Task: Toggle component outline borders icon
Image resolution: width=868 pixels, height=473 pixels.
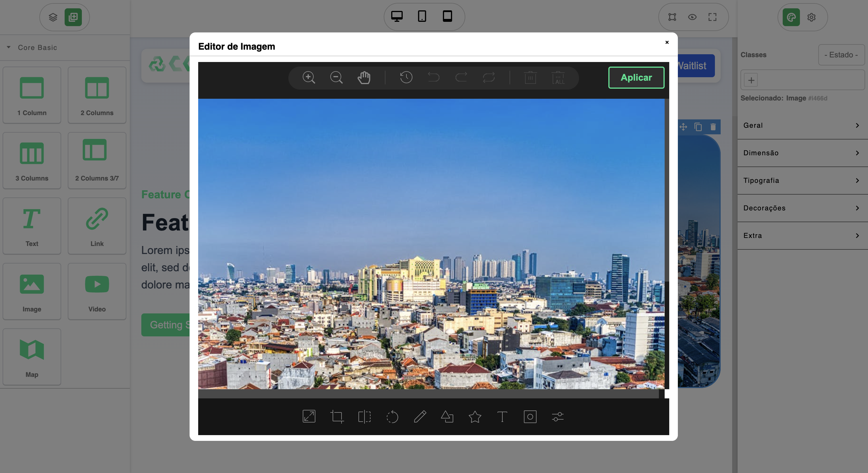Action: pyautogui.click(x=672, y=17)
